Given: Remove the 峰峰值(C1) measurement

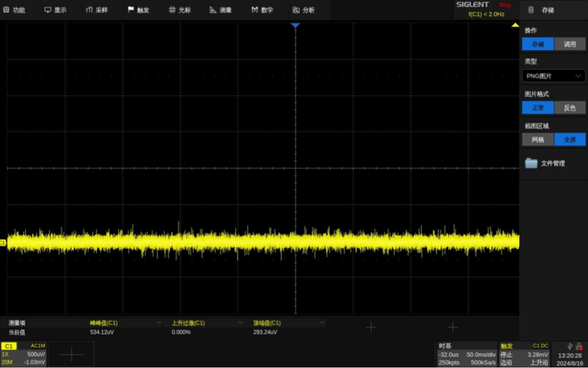Looking at the screenshot, I should point(158,323).
